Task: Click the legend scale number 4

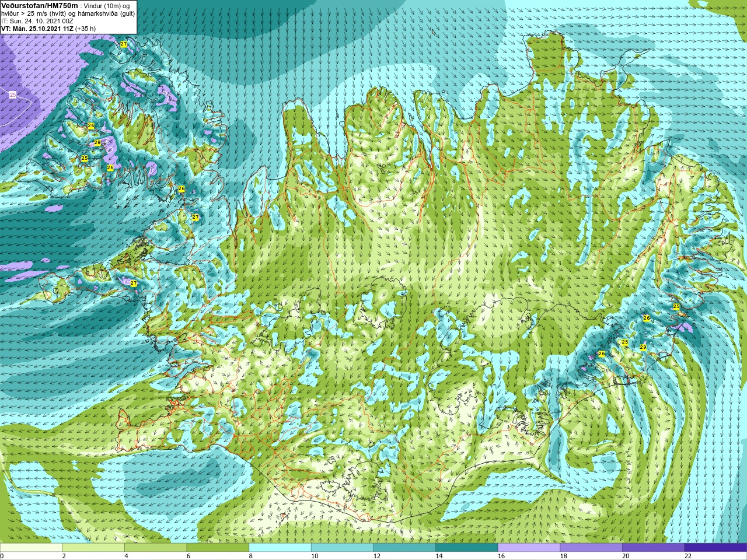Action: coord(126,556)
